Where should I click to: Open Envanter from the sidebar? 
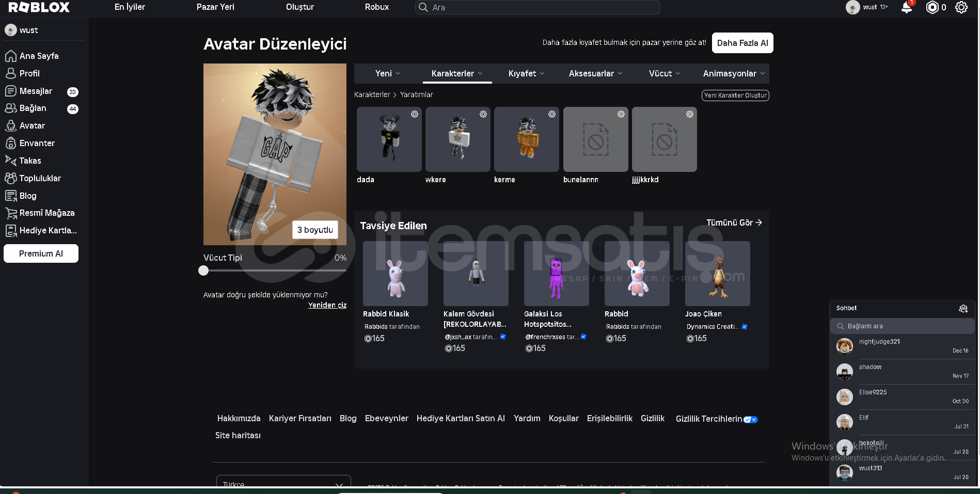coord(37,143)
